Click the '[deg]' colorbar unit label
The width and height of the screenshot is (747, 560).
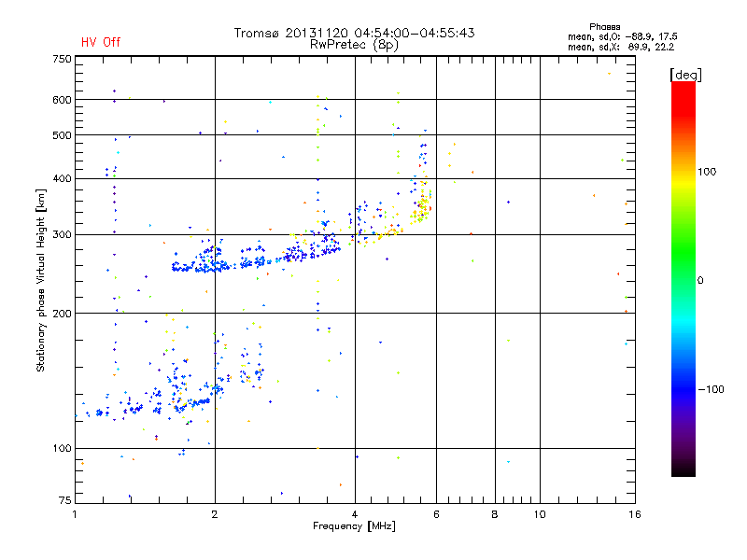pos(685,76)
